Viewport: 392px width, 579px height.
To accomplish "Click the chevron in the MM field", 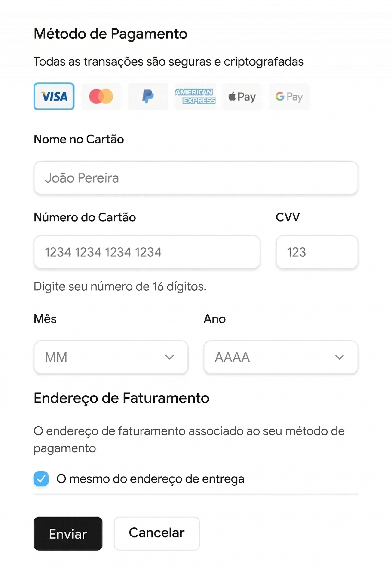I will click(x=169, y=357).
